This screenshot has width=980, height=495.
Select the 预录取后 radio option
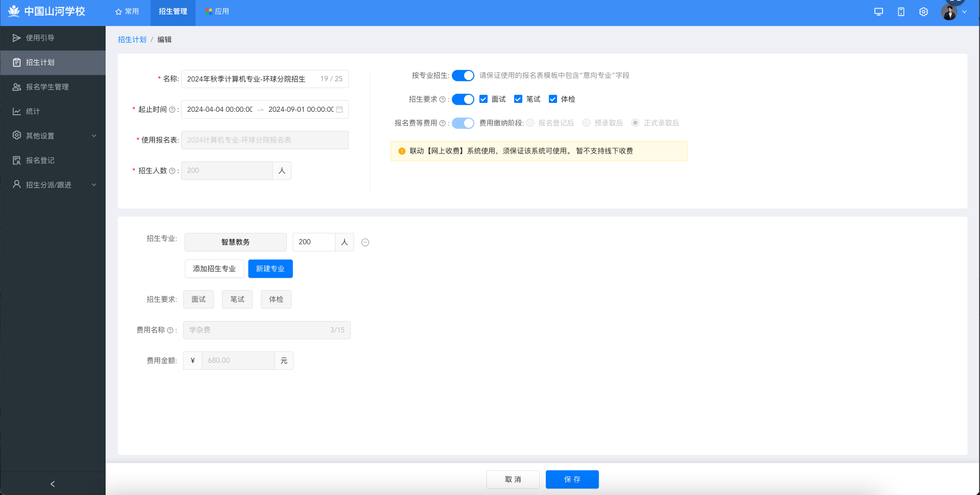(x=586, y=123)
